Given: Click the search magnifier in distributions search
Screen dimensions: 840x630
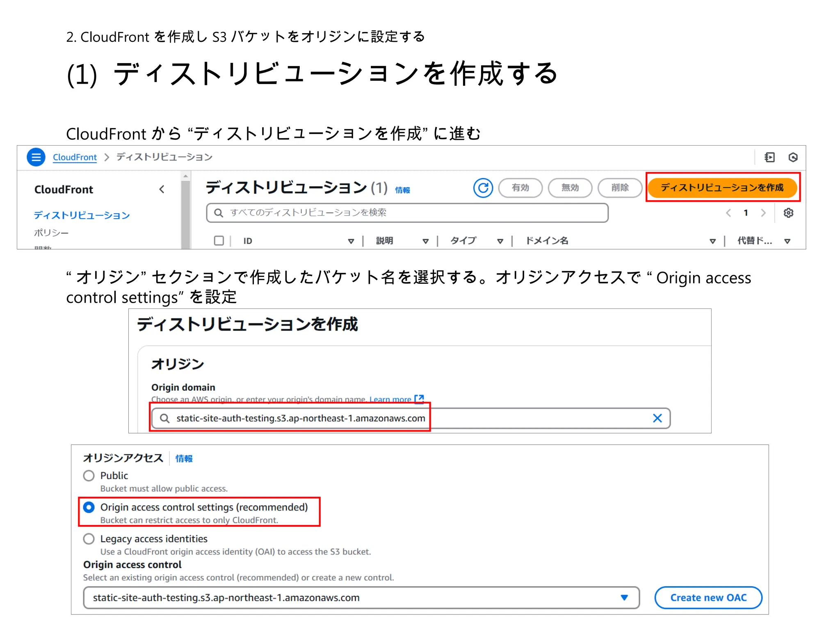Looking at the screenshot, I should pos(219,213).
